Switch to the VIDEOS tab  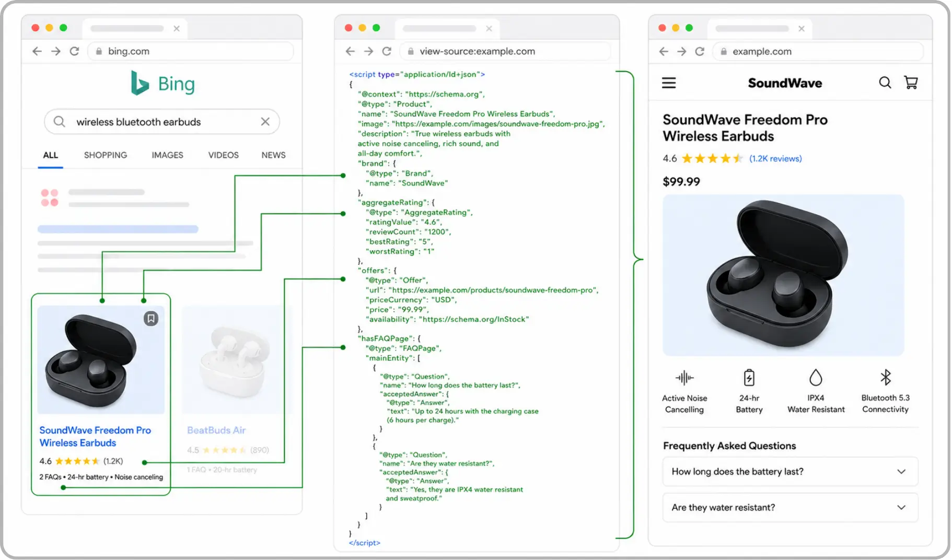[x=223, y=155]
